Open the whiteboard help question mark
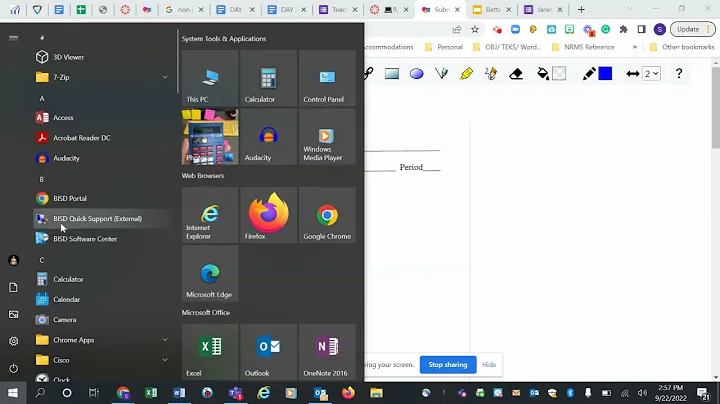720x404 pixels. tap(679, 73)
